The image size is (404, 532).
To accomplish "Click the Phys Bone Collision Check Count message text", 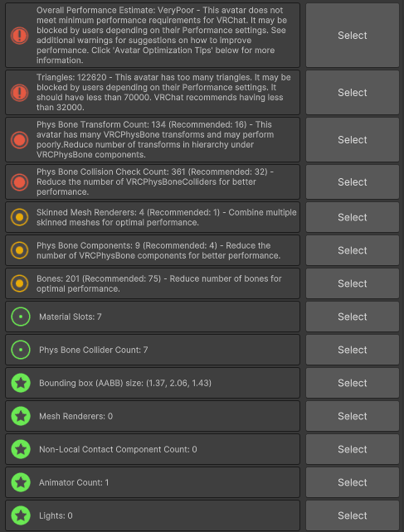I will (x=155, y=181).
